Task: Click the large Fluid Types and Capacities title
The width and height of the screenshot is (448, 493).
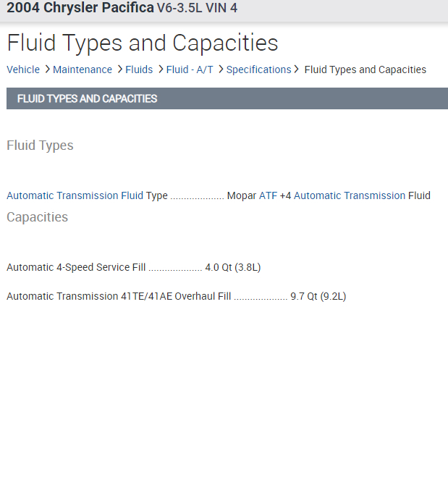Action: [x=143, y=43]
